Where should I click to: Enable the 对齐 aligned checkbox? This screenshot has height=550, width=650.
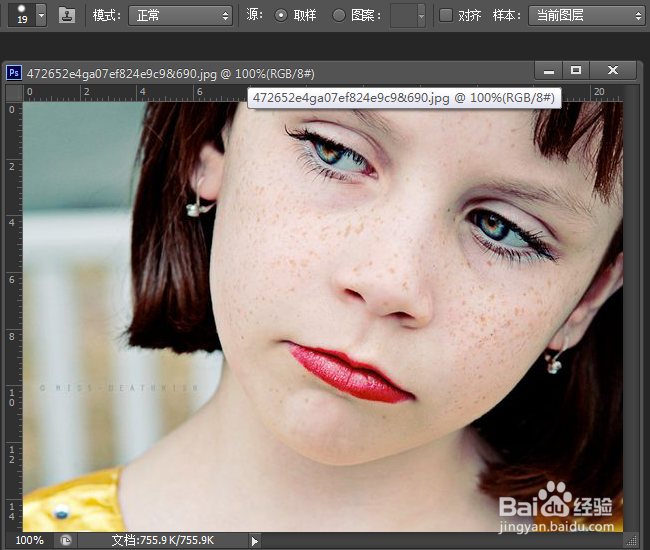coord(446,15)
